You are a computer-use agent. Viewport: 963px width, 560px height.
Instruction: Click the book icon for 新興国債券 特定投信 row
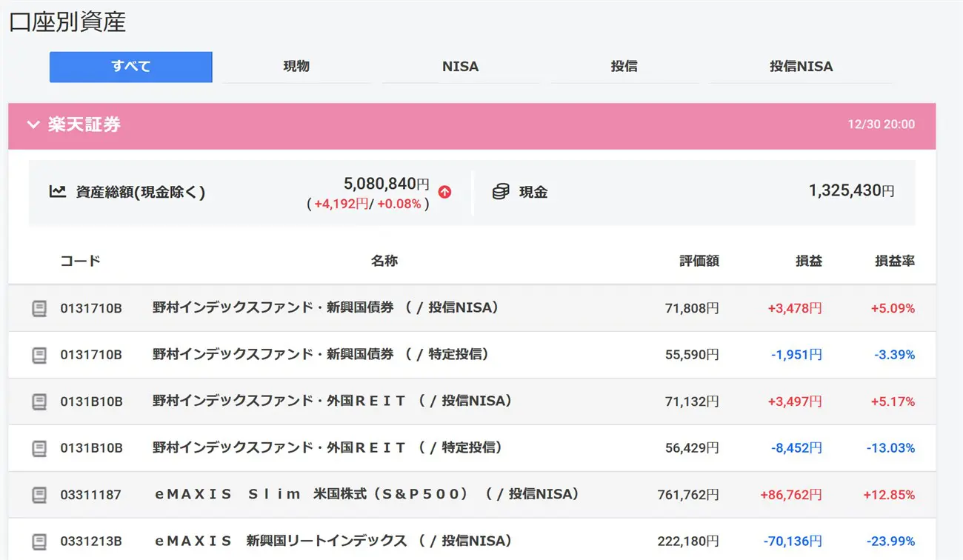pyautogui.click(x=39, y=356)
